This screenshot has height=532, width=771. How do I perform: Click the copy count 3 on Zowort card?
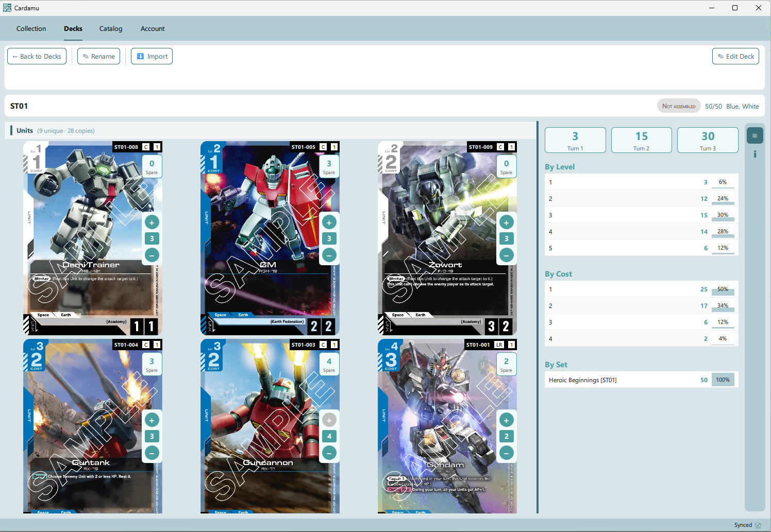[x=506, y=238]
